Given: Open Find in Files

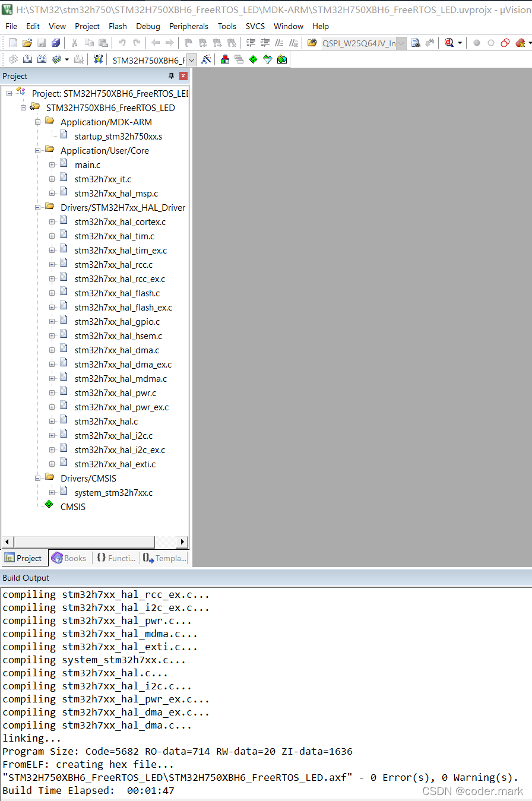Looking at the screenshot, I should point(312,43).
